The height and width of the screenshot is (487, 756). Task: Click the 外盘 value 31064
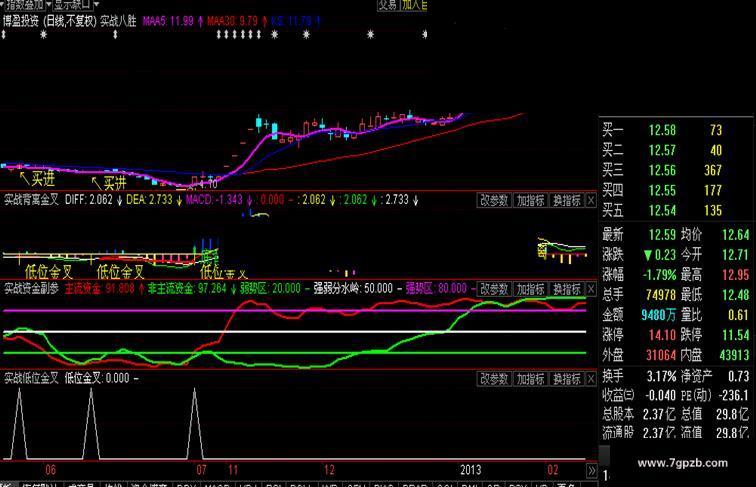pyautogui.click(x=661, y=355)
